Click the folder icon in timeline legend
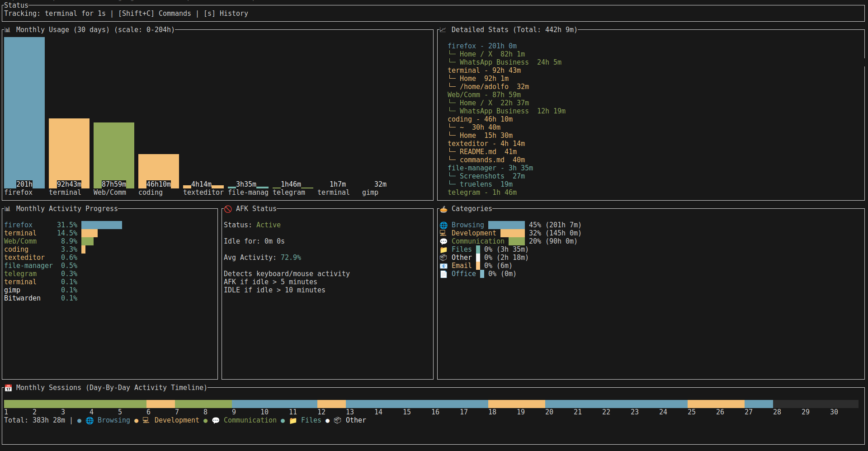 (x=293, y=420)
